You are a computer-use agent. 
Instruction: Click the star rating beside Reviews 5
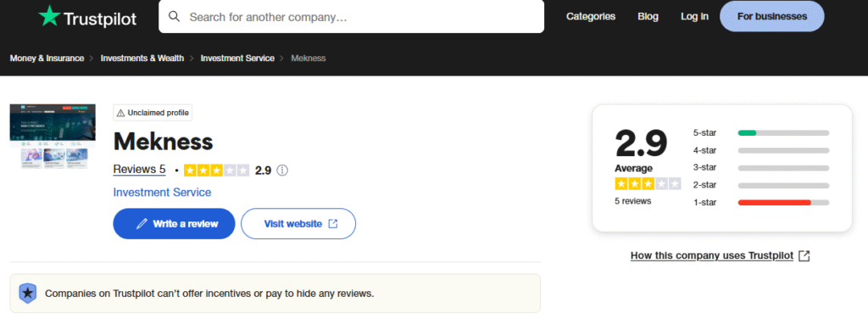pyautogui.click(x=216, y=171)
